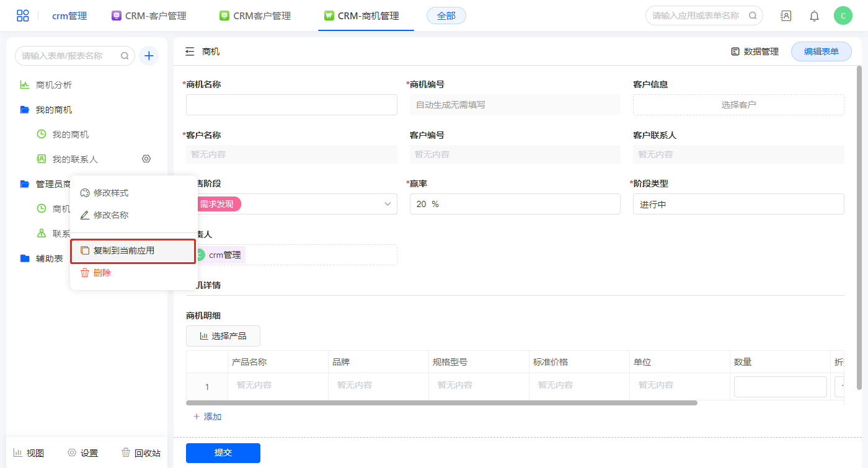Expand the 销售阶段 dropdown
868x468 pixels.
coord(387,204)
